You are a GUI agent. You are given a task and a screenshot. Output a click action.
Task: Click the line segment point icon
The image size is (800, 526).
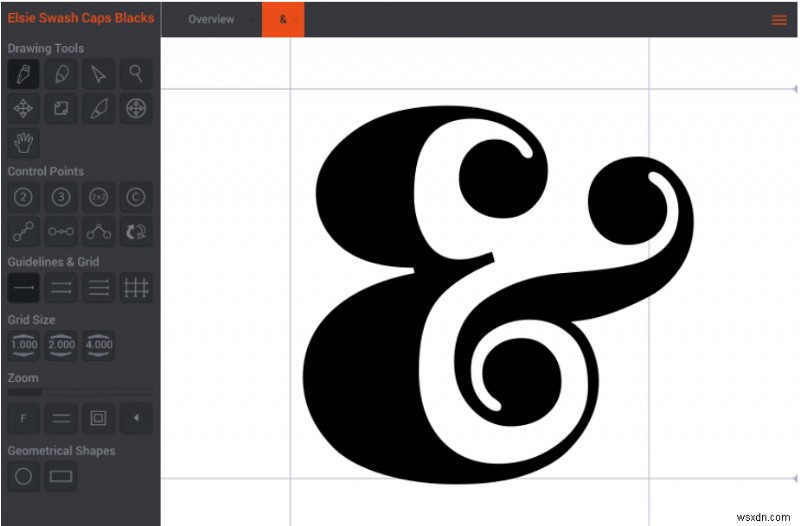coord(23,232)
